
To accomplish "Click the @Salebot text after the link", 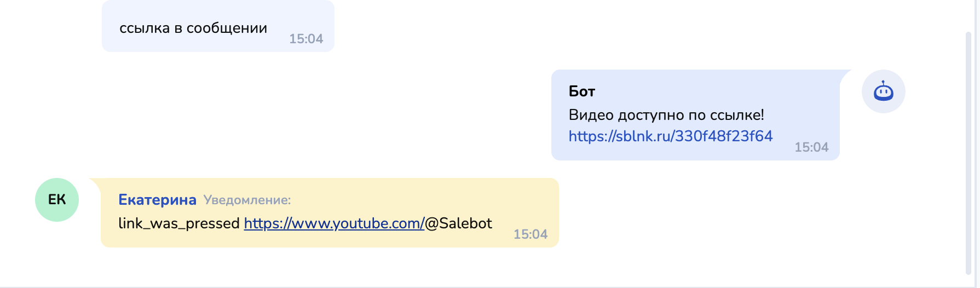I will pyautogui.click(x=458, y=223).
